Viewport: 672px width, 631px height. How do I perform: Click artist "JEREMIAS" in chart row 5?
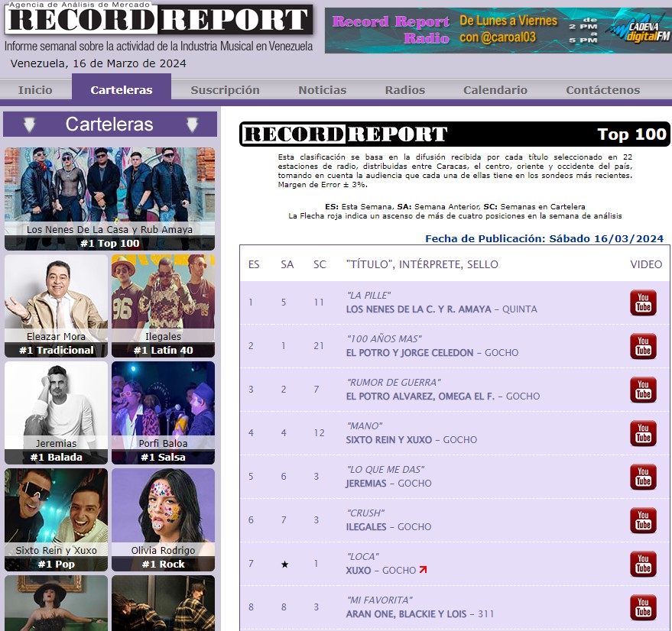[x=366, y=484]
